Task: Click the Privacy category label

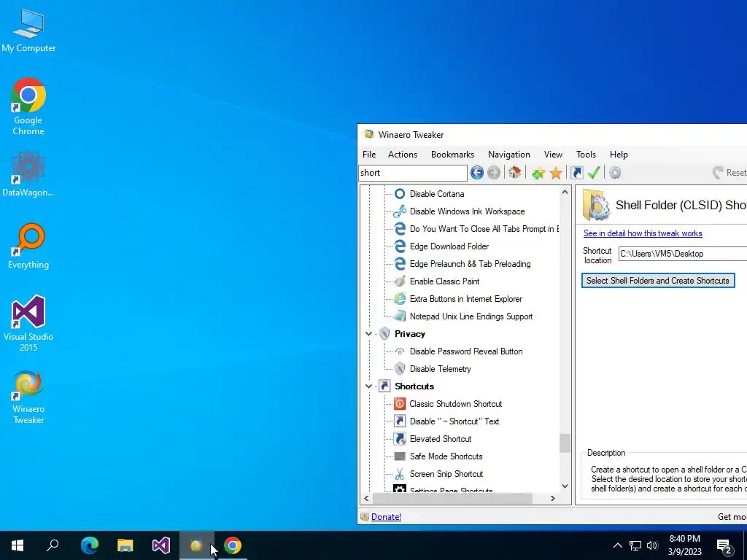Action: [x=410, y=334]
